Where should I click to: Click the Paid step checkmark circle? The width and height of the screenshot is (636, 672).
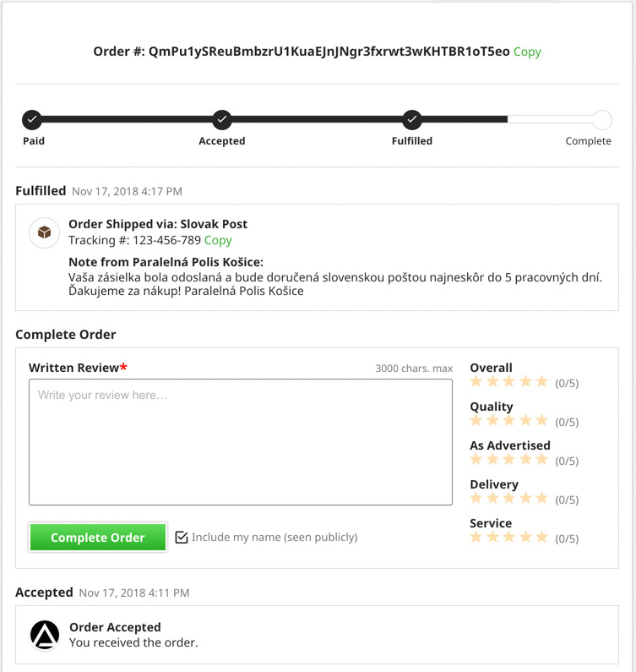pos(32,119)
